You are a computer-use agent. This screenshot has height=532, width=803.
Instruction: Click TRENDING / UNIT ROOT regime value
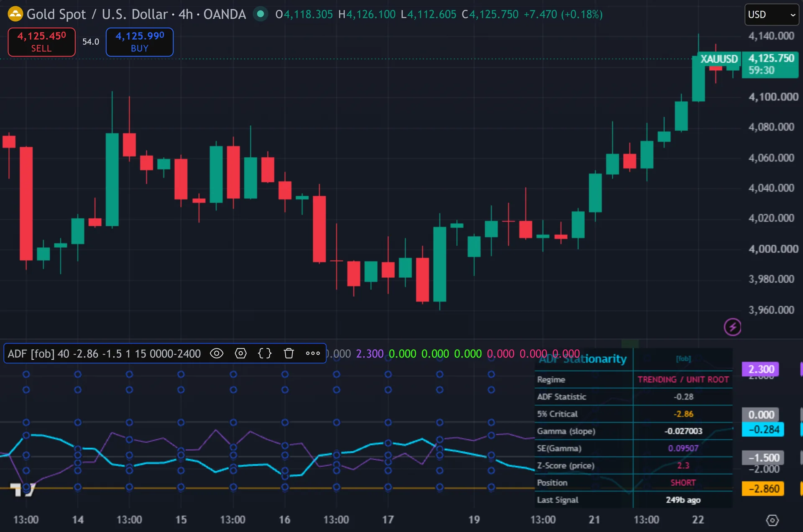click(x=683, y=380)
